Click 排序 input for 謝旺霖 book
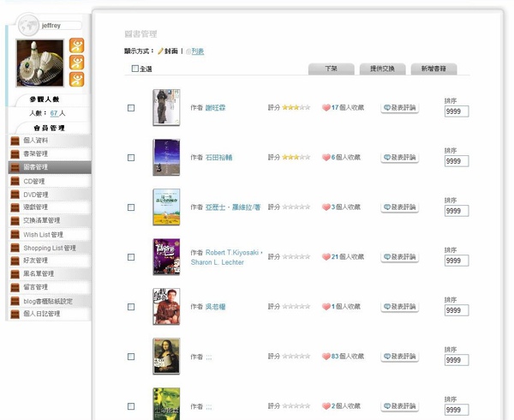The height and width of the screenshot is (420, 514). 457,111
